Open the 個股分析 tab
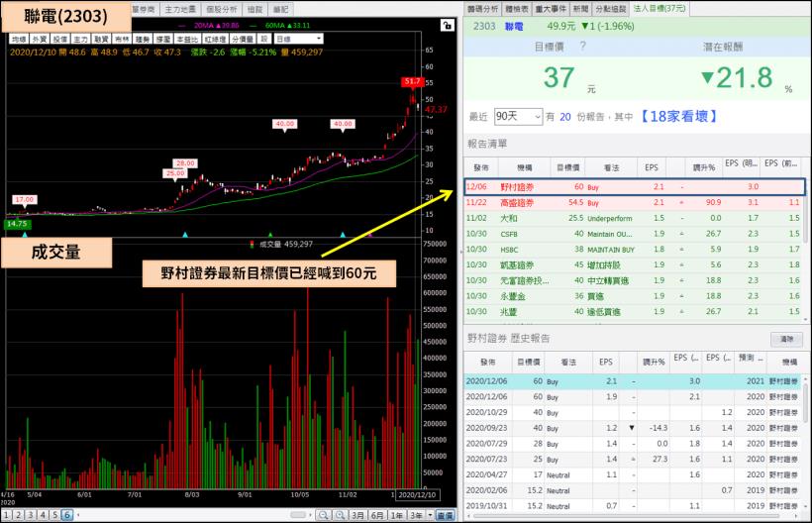812x523 pixels. pyautogui.click(x=221, y=9)
